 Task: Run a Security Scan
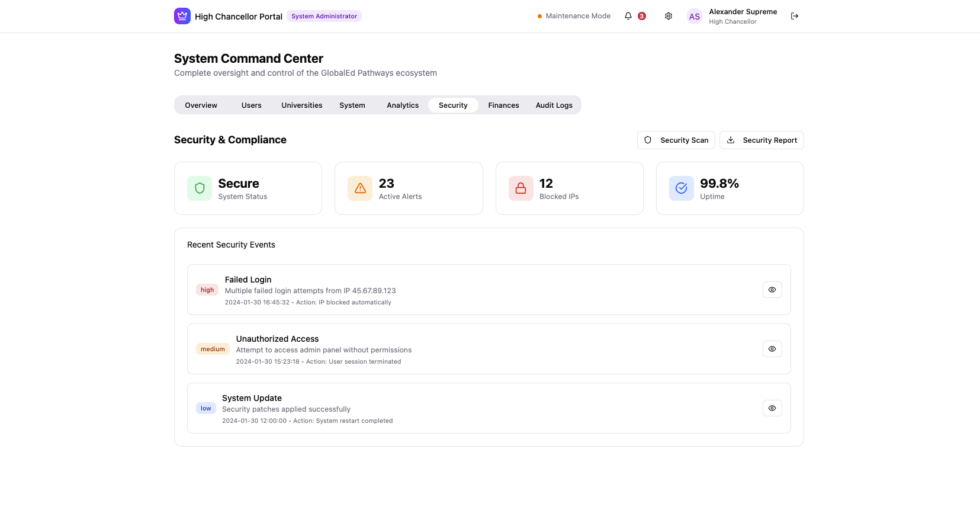(676, 140)
